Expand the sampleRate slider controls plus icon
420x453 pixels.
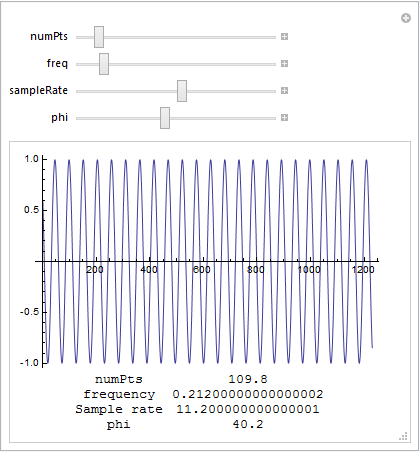point(284,91)
